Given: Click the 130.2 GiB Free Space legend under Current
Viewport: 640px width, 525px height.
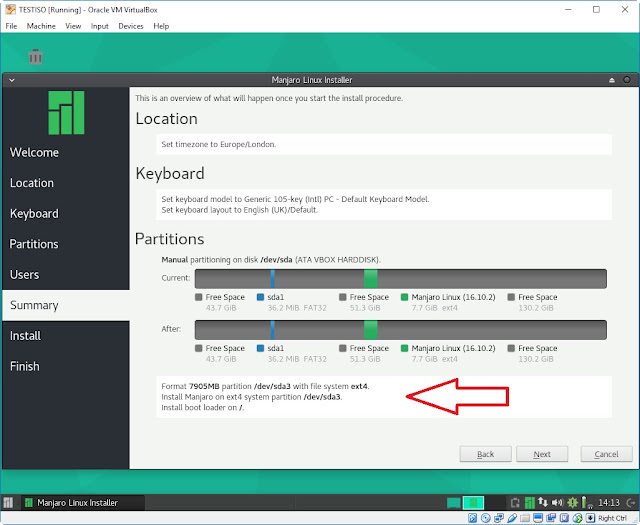Looking at the screenshot, I should point(532,302).
